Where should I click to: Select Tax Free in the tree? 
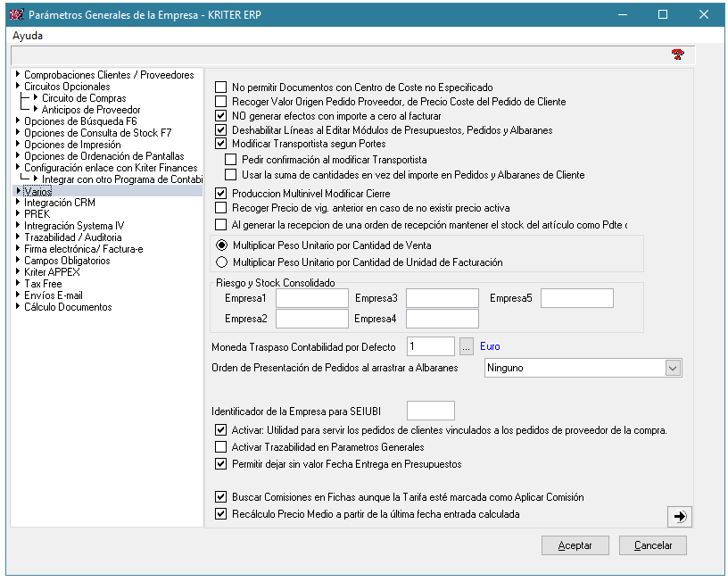[43, 284]
